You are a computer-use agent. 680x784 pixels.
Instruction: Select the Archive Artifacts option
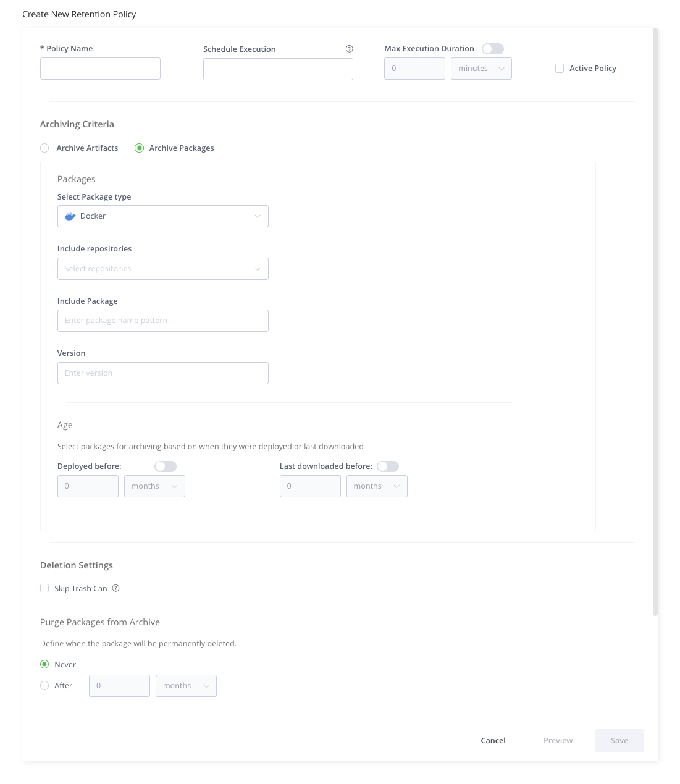[x=44, y=148]
